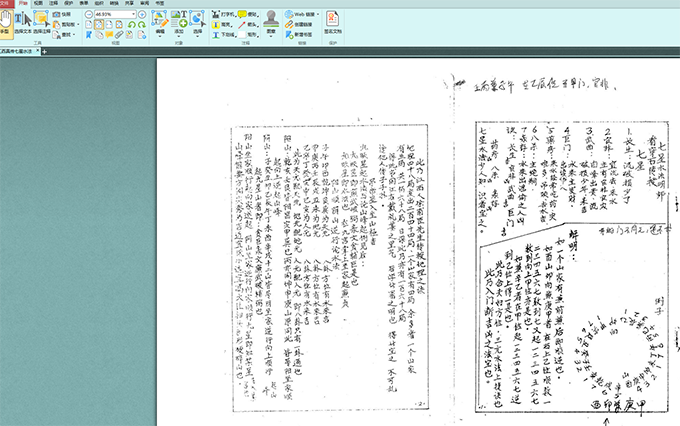Click the Create Link button
The width and height of the screenshot is (680, 426).
[x=298, y=25]
